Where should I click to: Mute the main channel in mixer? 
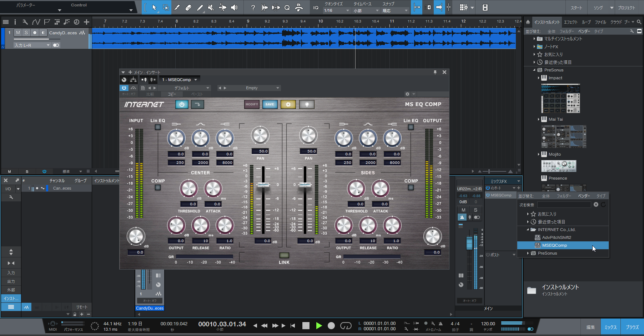pos(463,210)
